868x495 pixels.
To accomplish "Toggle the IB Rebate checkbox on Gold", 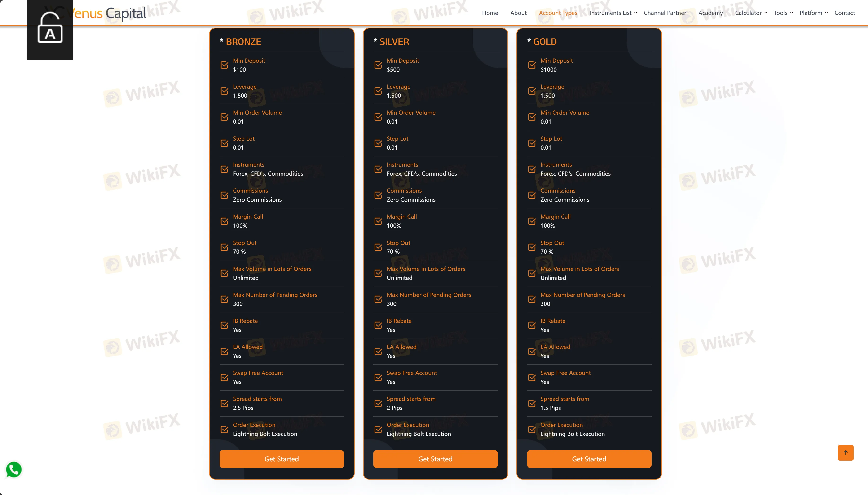I will click(532, 325).
